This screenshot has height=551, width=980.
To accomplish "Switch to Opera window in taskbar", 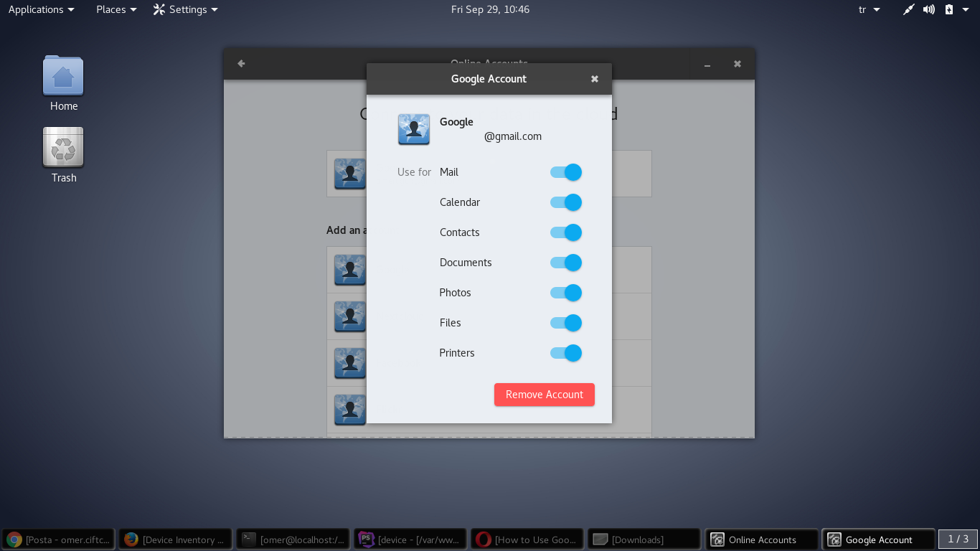I will pyautogui.click(x=529, y=540).
